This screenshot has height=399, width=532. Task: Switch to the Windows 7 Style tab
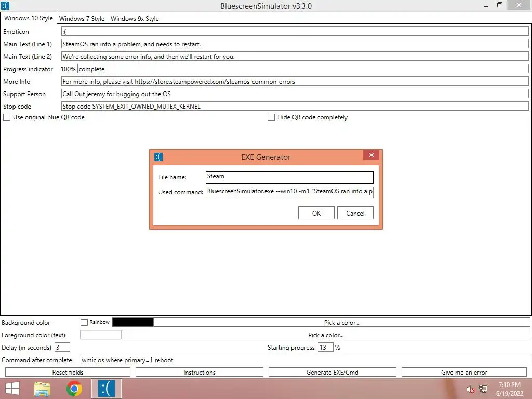coord(82,19)
